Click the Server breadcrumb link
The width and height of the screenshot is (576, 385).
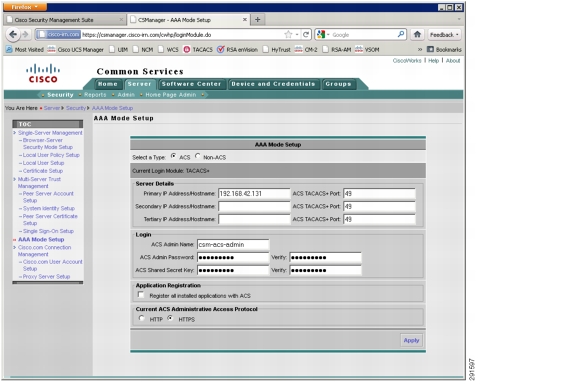pos(52,108)
